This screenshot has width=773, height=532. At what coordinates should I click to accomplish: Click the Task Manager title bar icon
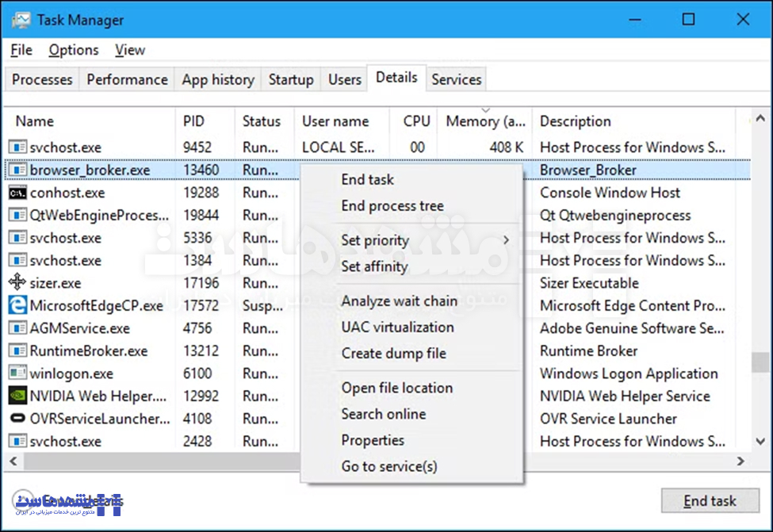click(21, 20)
